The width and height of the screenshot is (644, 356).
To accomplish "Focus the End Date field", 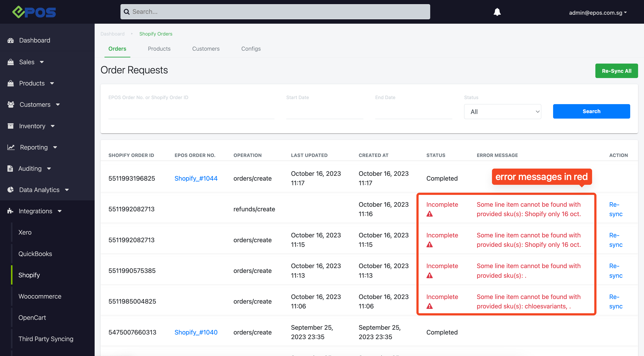I will (x=414, y=112).
